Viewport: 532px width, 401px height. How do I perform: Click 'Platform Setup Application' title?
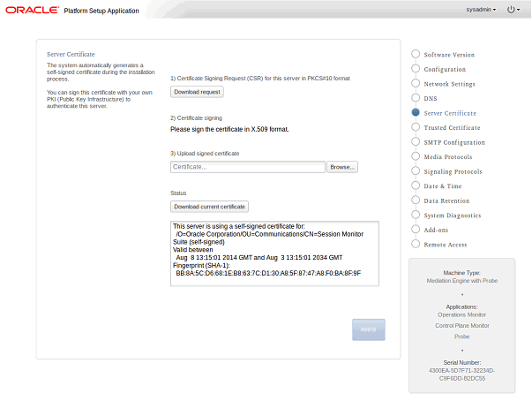(x=101, y=11)
